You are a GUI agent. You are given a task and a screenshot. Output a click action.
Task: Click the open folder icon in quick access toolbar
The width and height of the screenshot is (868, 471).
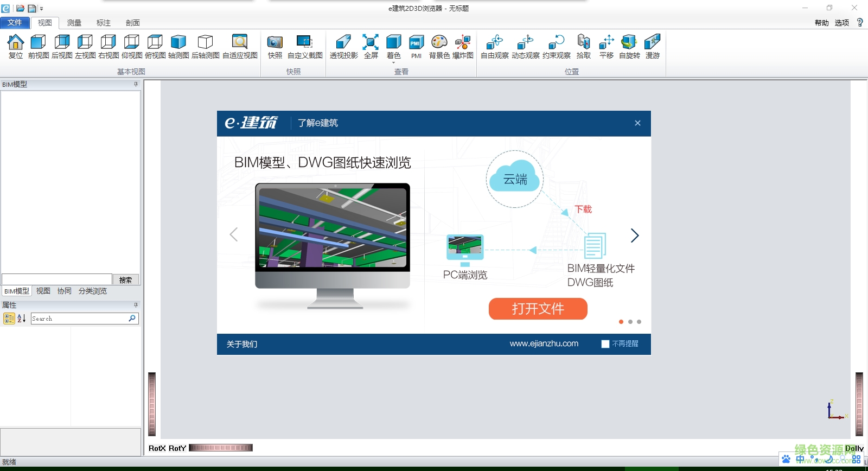tap(20, 8)
